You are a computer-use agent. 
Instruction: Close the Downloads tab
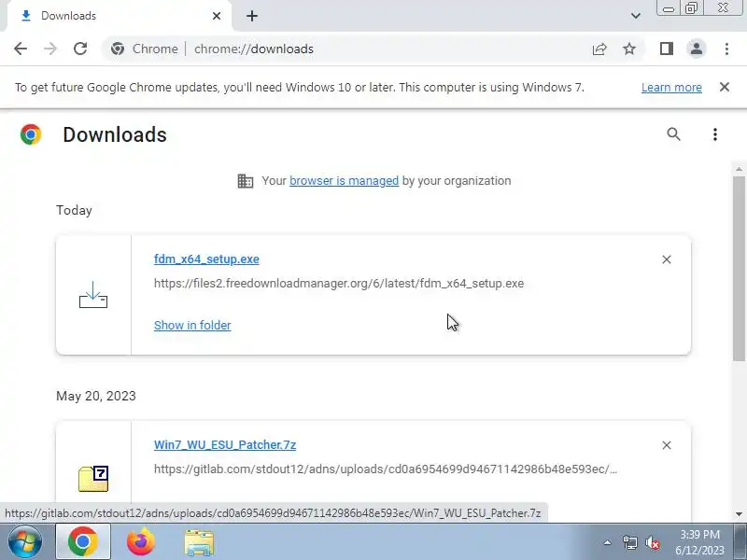click(217, 16)
